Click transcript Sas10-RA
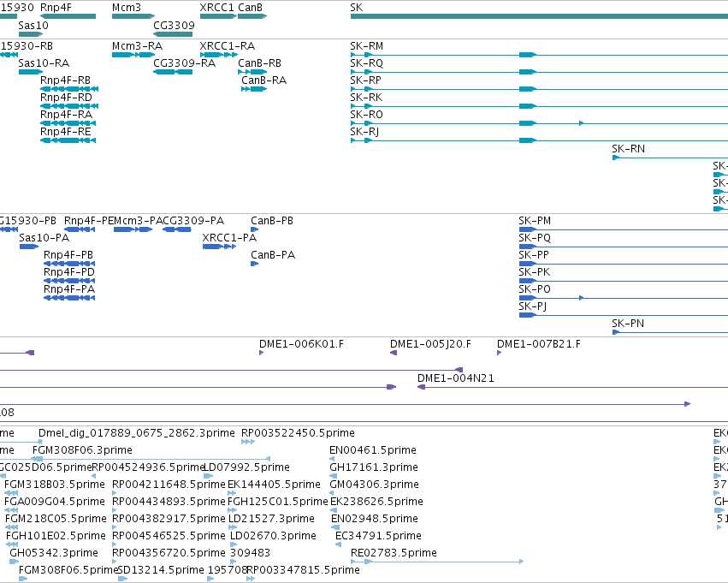728x583 pixels. [31, 72]
